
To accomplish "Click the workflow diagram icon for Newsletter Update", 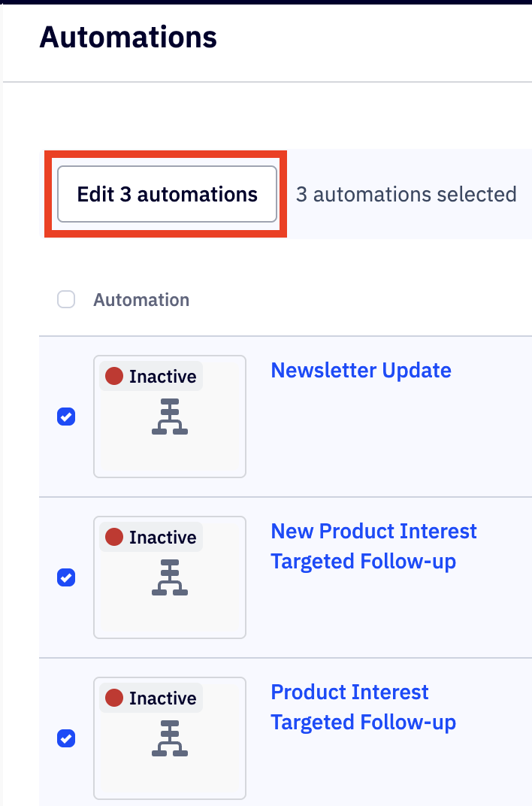I will click(170, 418).
